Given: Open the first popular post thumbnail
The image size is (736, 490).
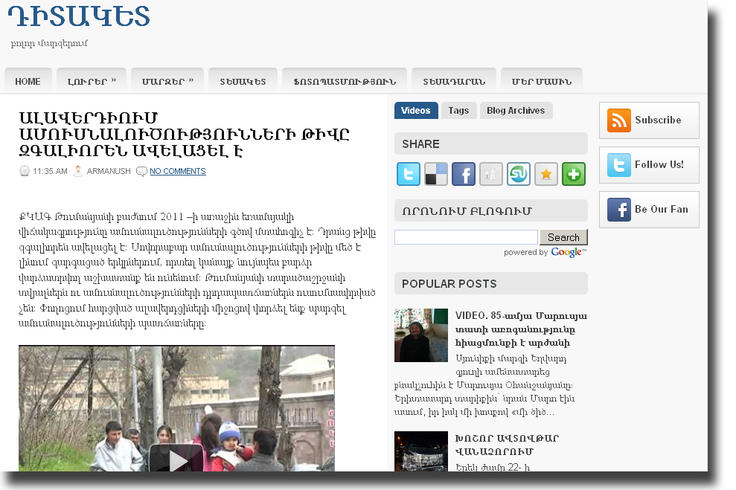Looking at the screenshot, I should 421,335.
